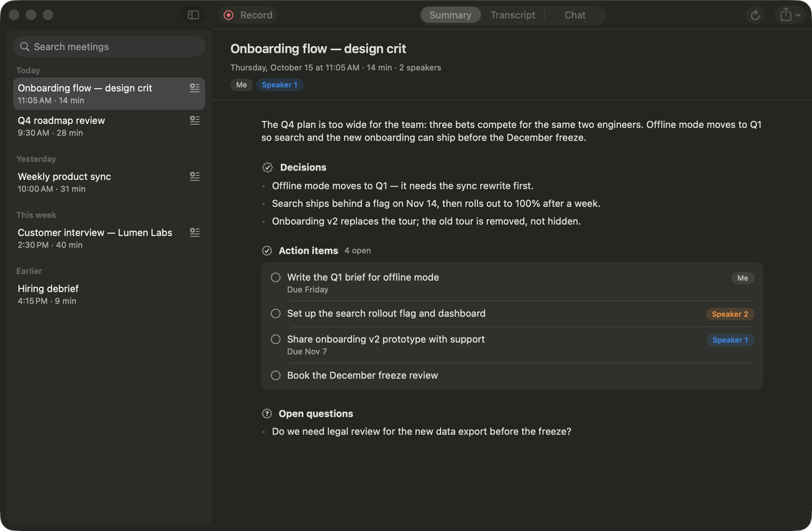This screenshot has height=531, width=812.
Task: Mark search rollout flag task as done
Action: click(x=275, y=314)
